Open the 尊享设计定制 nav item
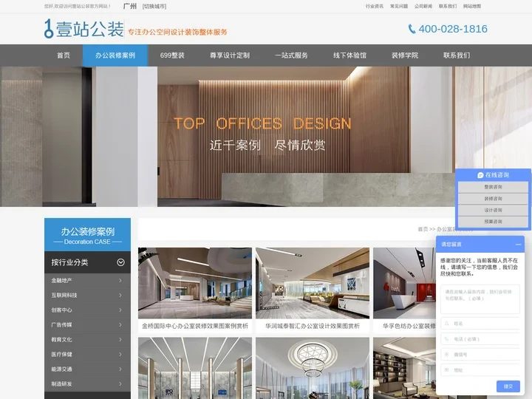The image size is (532, 399). pyautogui.click(x=230, y=55)
